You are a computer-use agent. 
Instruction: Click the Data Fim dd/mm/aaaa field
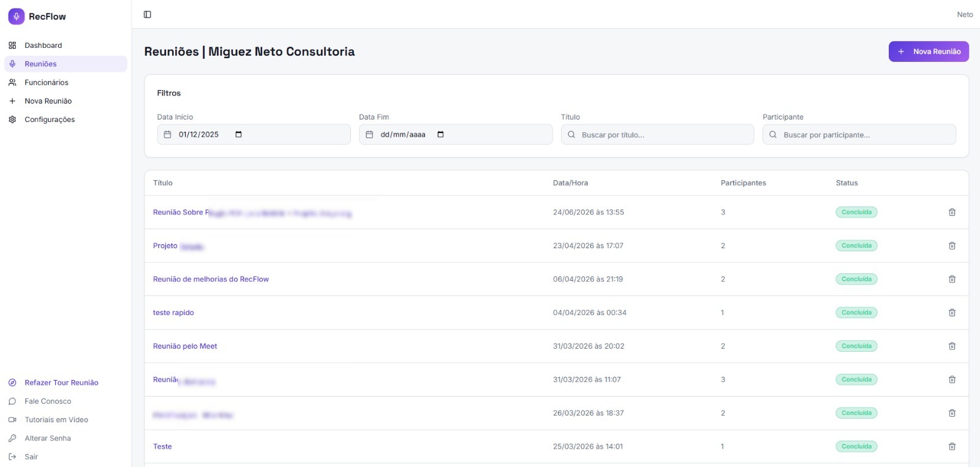coord(456,134)
